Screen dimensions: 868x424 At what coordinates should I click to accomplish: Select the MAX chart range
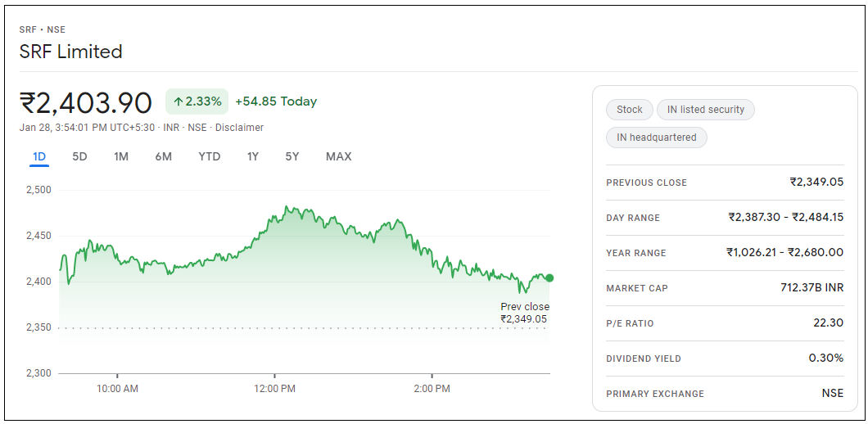pyautogui.click(x=339, y=156)
